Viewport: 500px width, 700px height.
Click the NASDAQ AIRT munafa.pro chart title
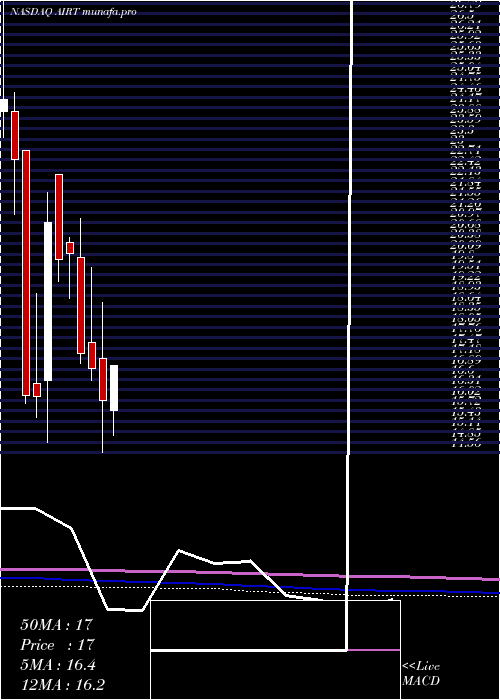[x=73, y=12]
